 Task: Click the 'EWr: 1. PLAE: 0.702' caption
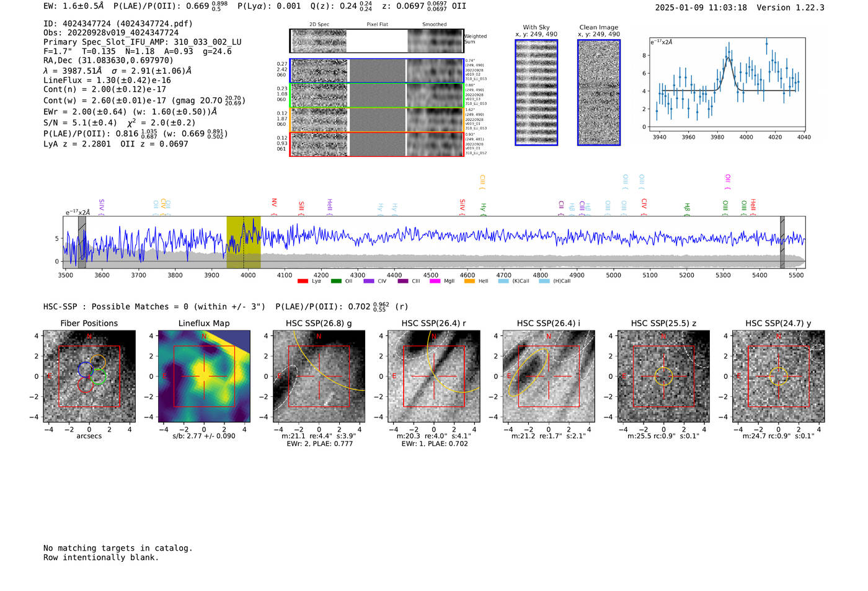coord(435,444)
